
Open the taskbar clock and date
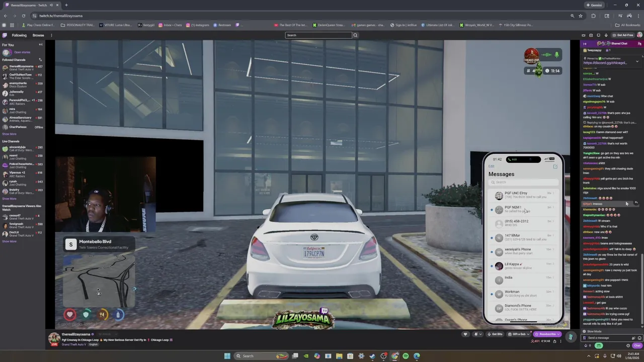click(632, 356)
